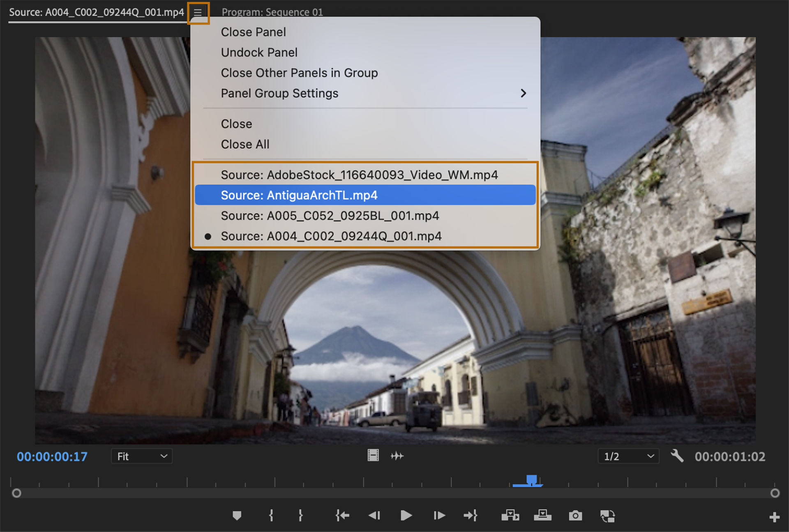Image resolution: width=789 pixels, height=532 pixels.
Task: Click the Go to In Point icon
Action: (342, 516)
